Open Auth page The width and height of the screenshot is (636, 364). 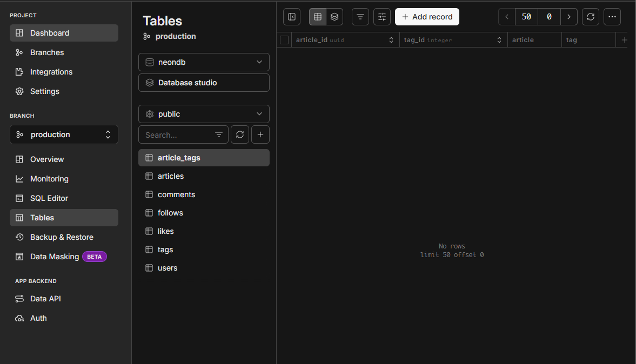click(x=64, y=318)
